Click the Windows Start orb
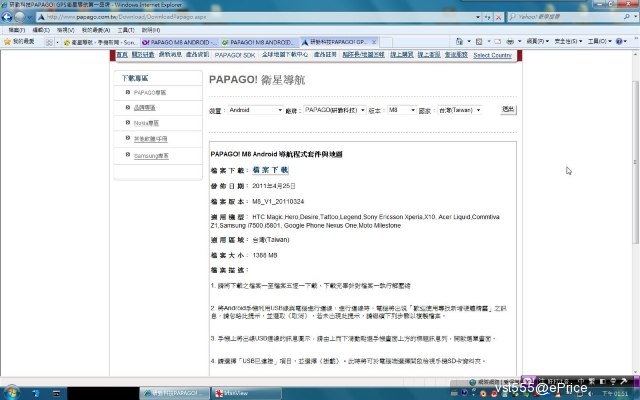The width and height of the screenshot is (640, 400). click(11, 393)
